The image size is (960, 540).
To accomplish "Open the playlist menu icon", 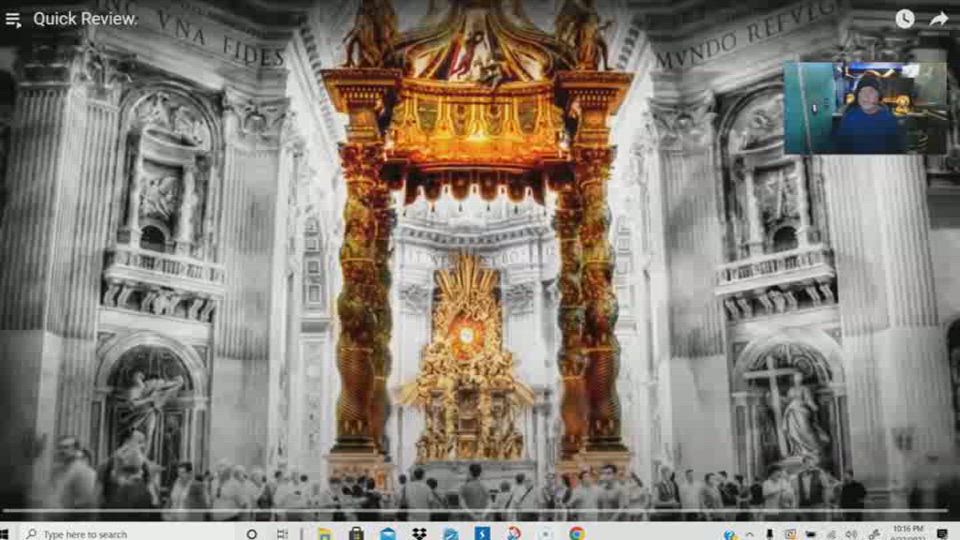I will pos(13,19).
